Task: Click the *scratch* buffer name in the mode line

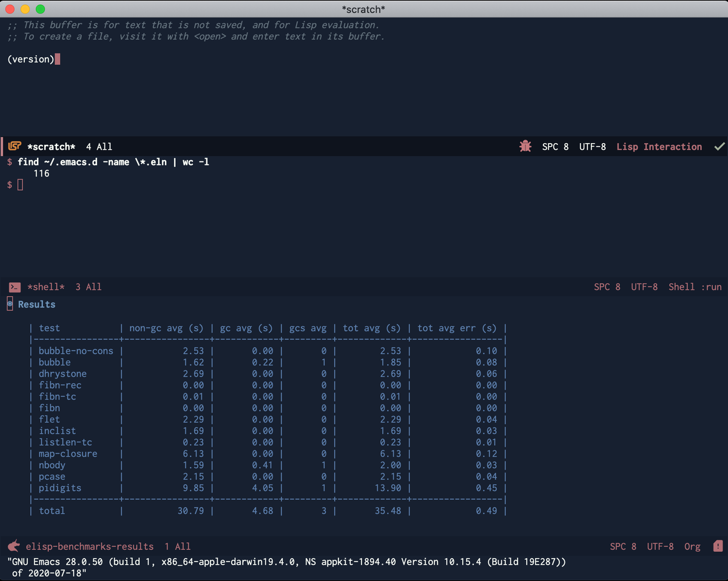Action: (52, 147)
